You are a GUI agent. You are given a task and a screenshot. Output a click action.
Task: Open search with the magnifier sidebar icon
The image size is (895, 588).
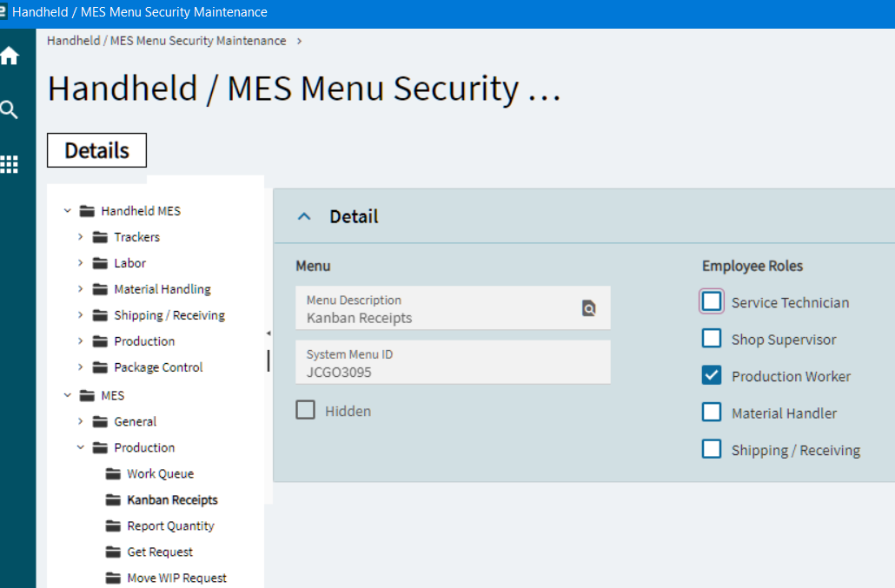(x=10, y=109)
